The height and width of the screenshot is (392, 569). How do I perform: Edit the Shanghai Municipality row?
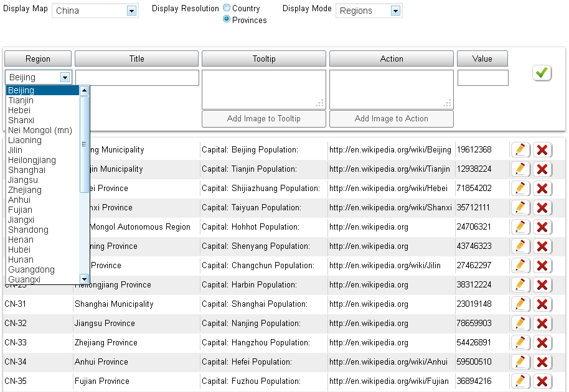coord(520,304)
